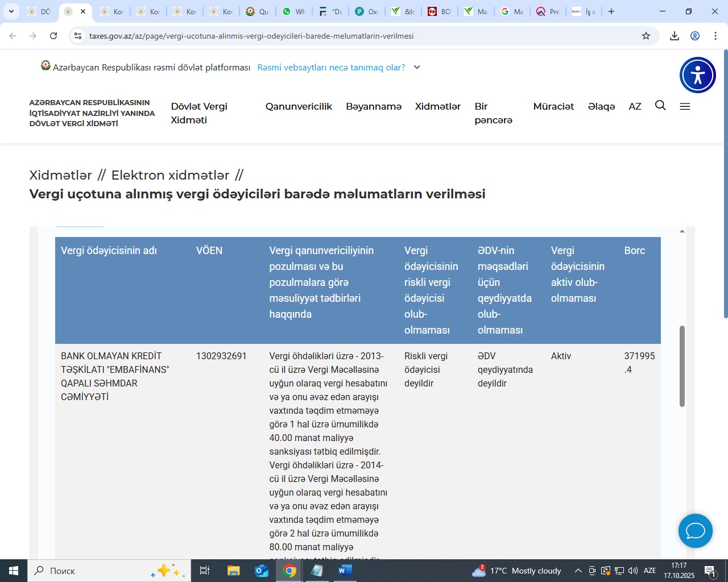The image size is (728, 582).
Task: Go to Elektron xidmətlər breadcrumb
Action: [170, 175]
